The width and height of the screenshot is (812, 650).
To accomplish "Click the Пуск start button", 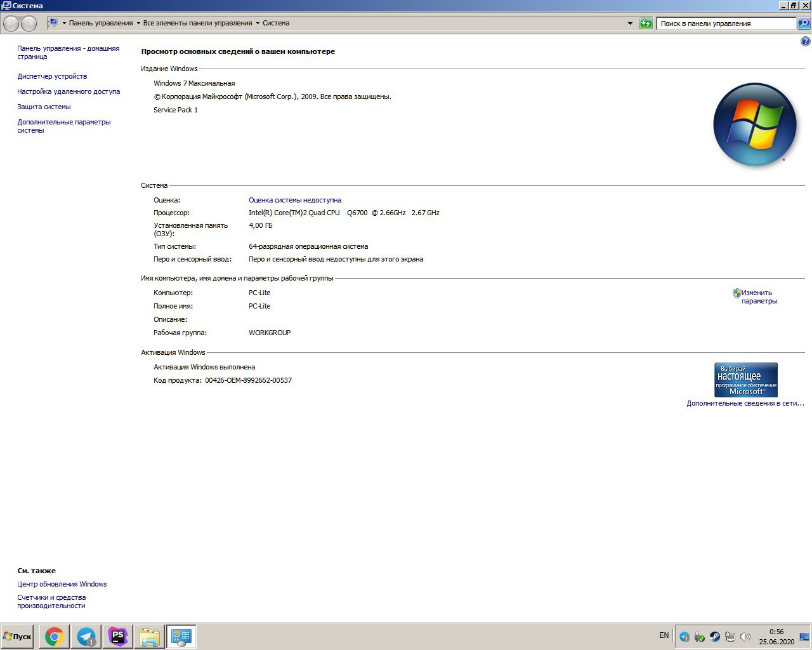I will (x=18, y=637).
